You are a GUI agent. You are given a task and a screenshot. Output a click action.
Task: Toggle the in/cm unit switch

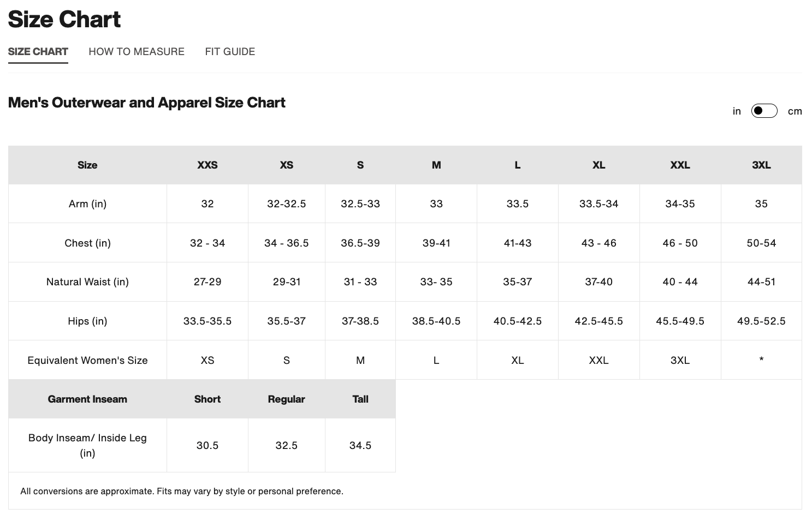764,111
